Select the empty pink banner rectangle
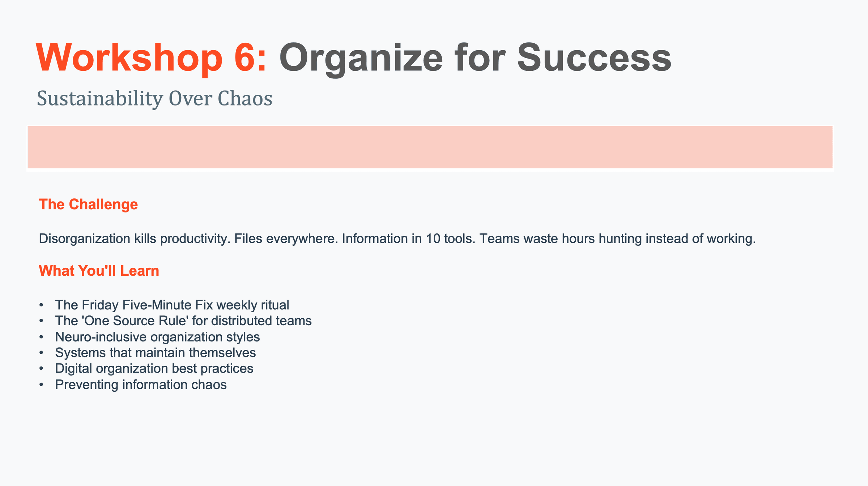The width and height of the screenshot is (868, 486). pyautogui.click(x=430, y=147)
